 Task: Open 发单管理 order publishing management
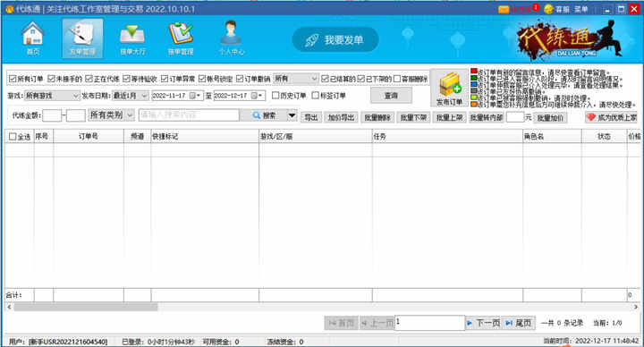82,38
